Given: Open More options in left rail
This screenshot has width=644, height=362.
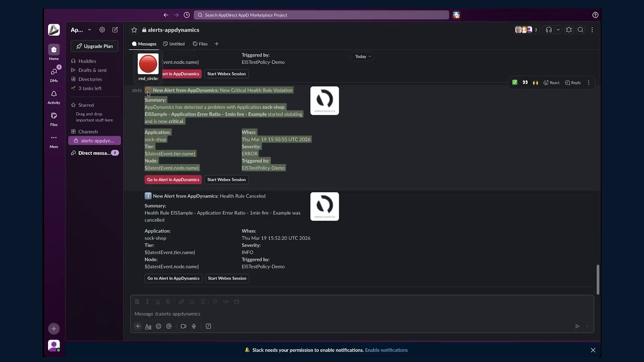Looking at the screenshot, I should [x=54, y=141].
